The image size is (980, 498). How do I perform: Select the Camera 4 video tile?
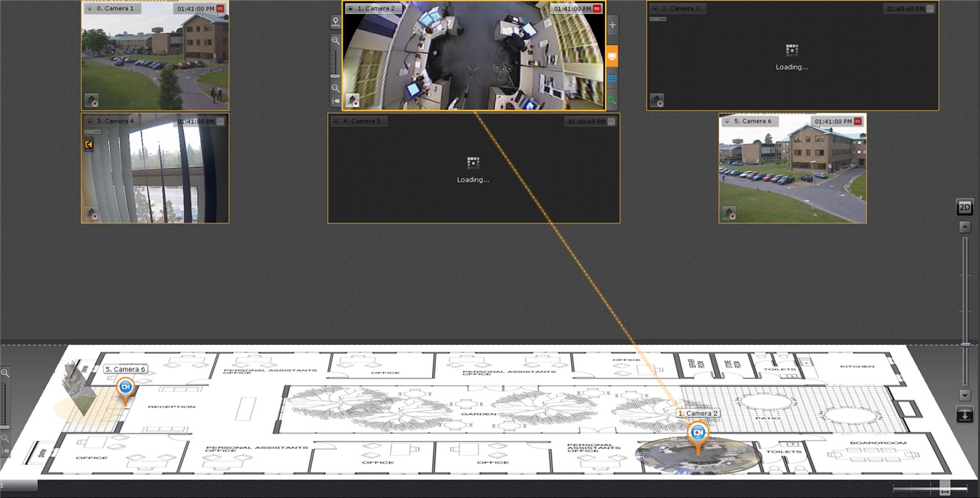tap(155, 168)
